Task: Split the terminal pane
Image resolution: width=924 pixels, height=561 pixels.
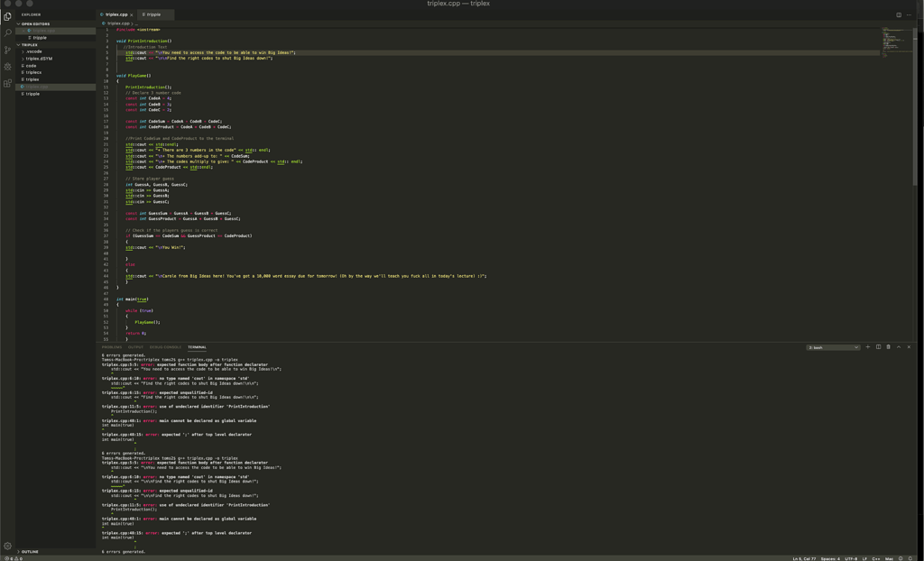Action: click(x=878, y=347)
